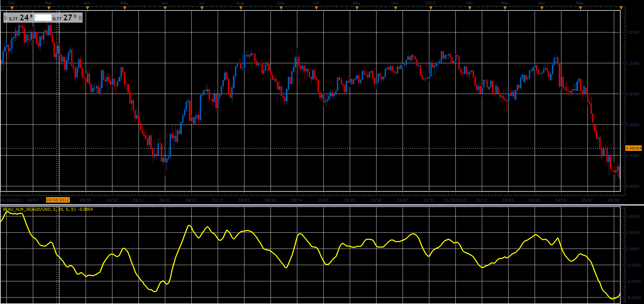The image size is (644, 304).
Task: Click the 2013 orange triangle marker
Action: (x=431, y=8)
